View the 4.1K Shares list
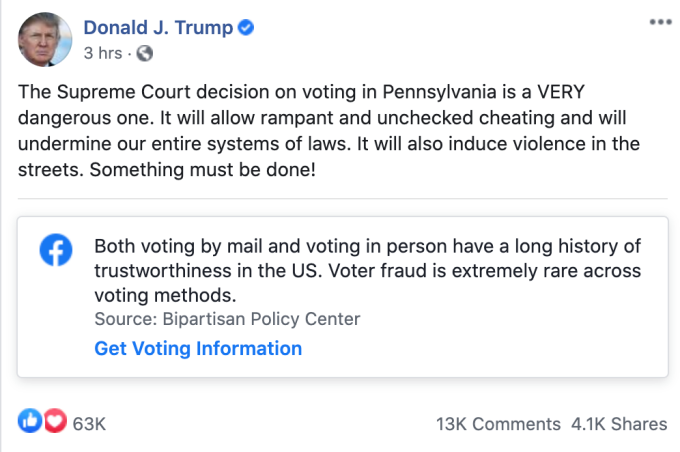Screen dimensions: 680x452 [x=618, y=424]
